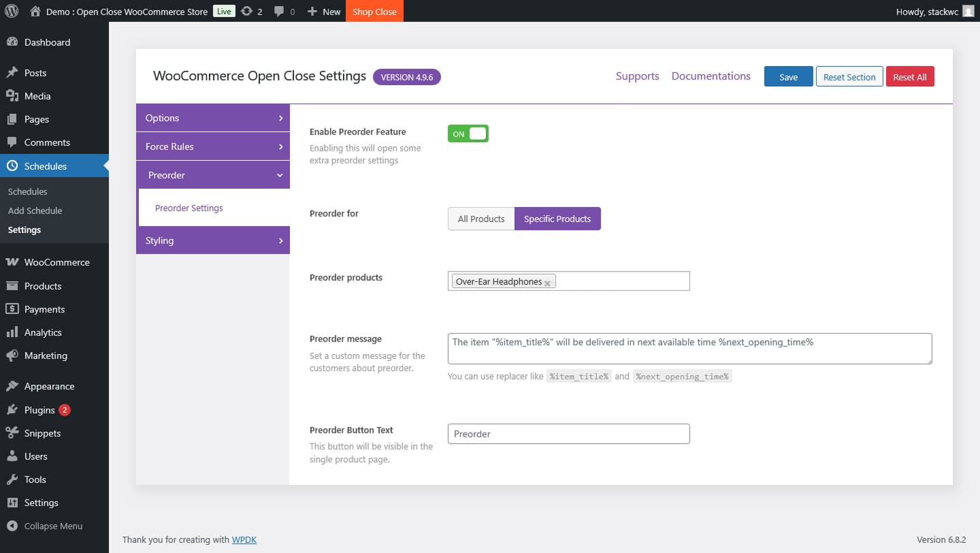980x553 pixels.
Task: Click the Collapse Menu arrow icon
Action: [12, 526]
